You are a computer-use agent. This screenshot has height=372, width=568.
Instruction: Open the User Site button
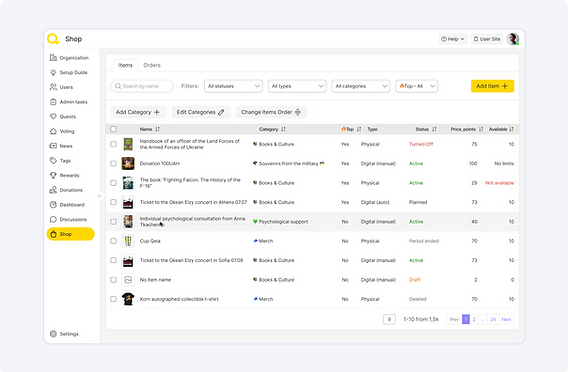[x=487, y=39]
